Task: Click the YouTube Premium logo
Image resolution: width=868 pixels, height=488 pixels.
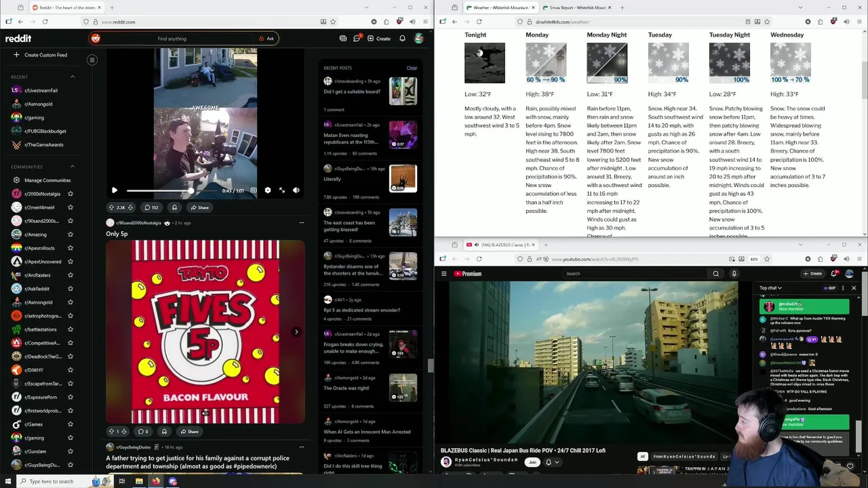Action: coord(467,274)
